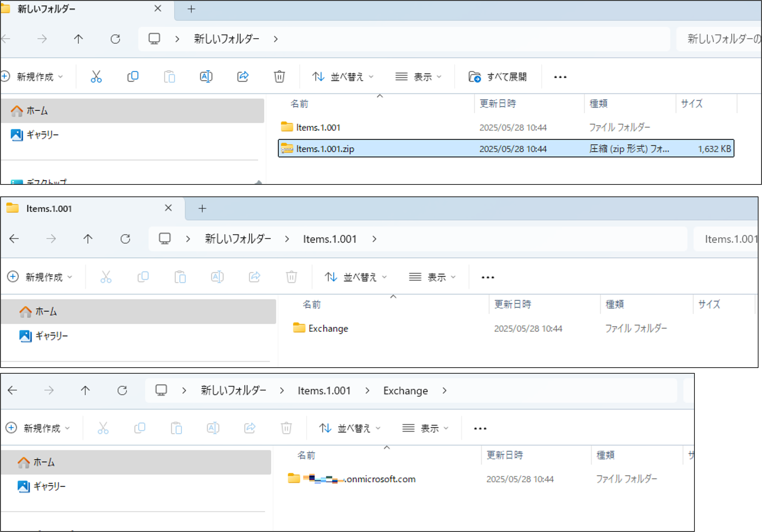Sort by 種類 column in middle window
This screenshot has height=532, width=762.
(615, 304)
